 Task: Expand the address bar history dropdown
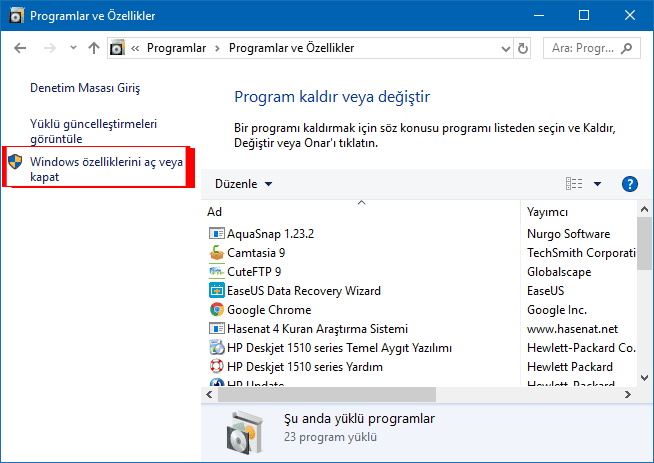point(506,49)
